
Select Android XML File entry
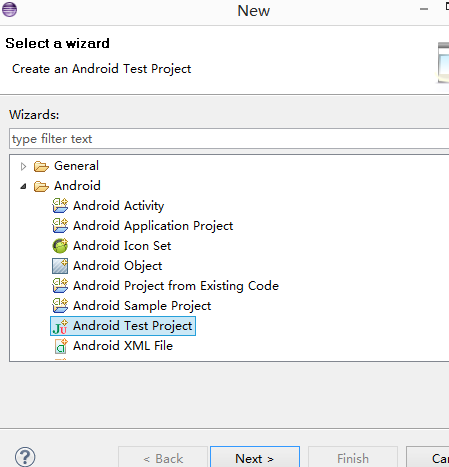tap(123, 346)
